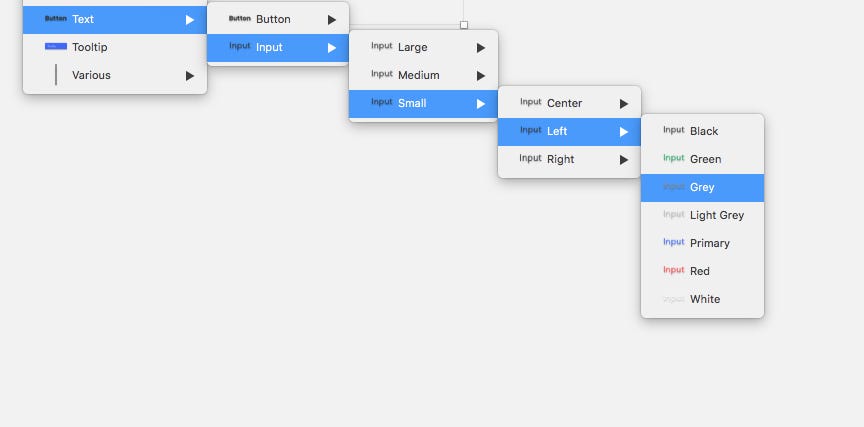Click the Various vertical line icon
Screen dimensions: 864x427
click(56, 75)
